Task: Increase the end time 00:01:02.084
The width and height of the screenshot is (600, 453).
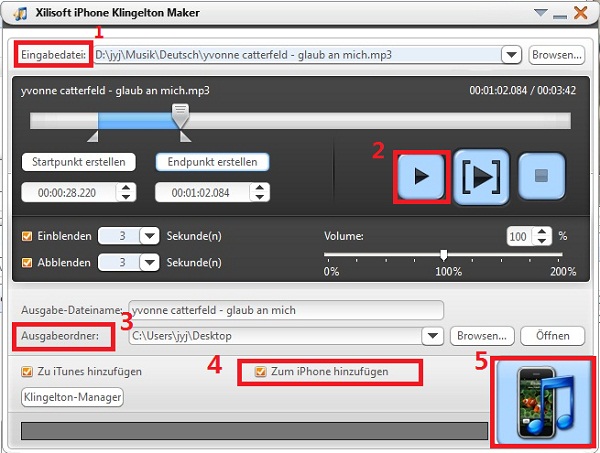Action: [x=259, y=187]
